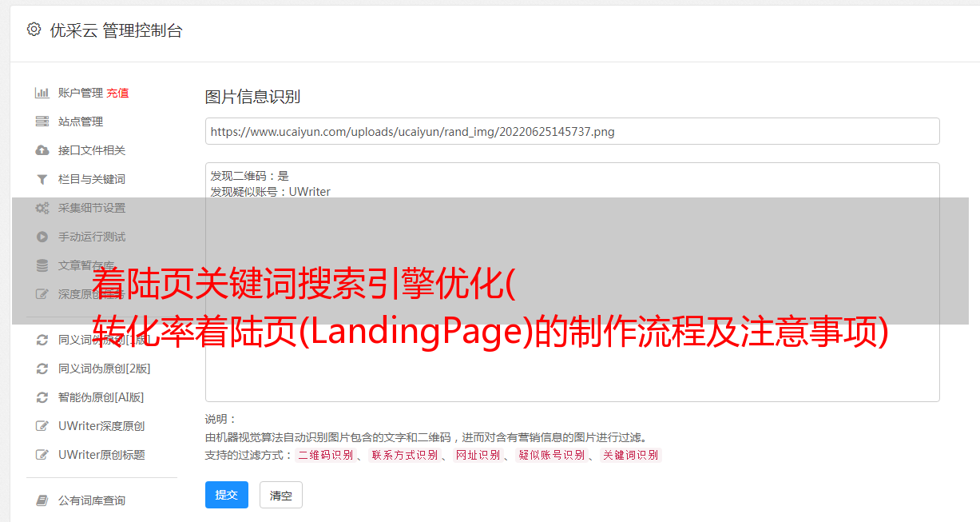This screenshot has height=522, width=980.
Task: Click the 关键词识别 tag
Action: pos(630,455)
